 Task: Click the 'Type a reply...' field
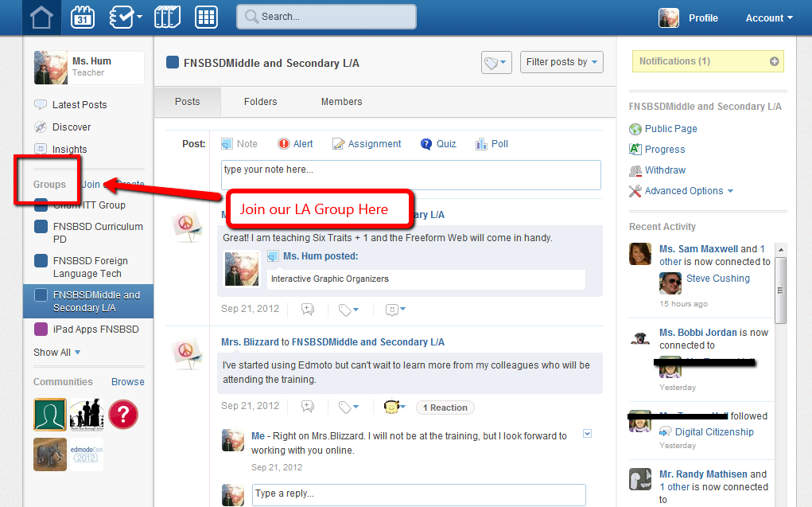click(419, 494)
